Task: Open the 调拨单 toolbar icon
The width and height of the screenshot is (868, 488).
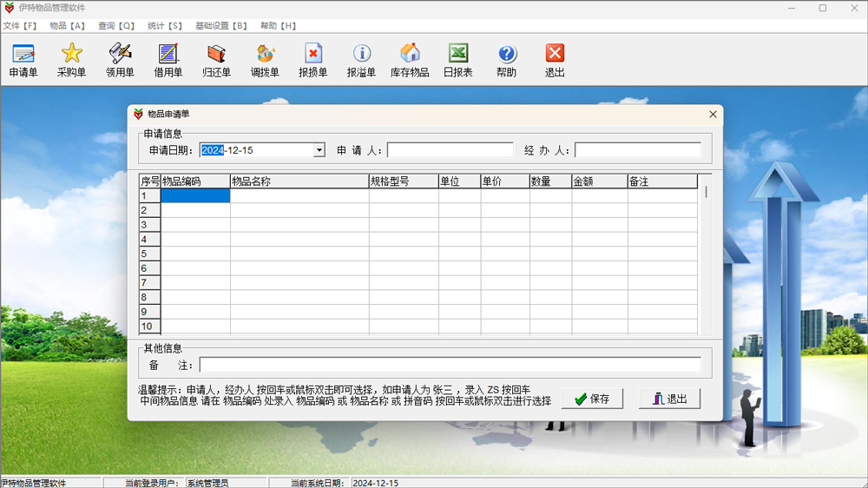Action: (265, 60)
